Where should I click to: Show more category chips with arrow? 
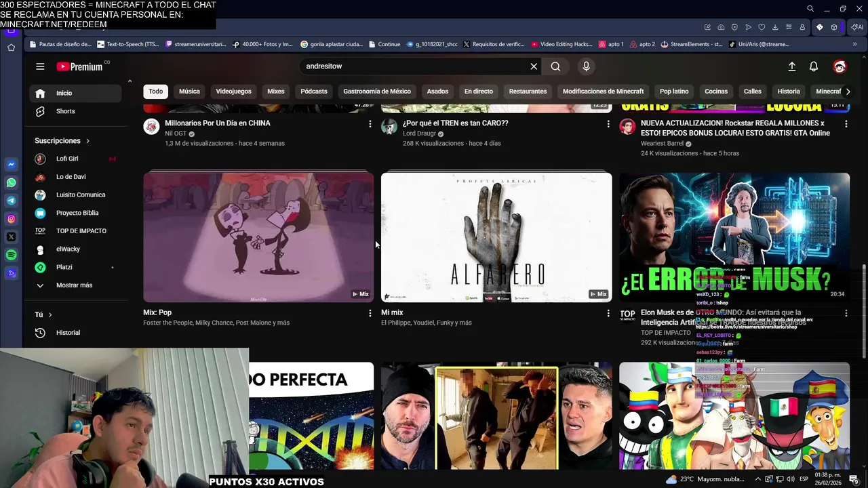(x=848, y=91)
